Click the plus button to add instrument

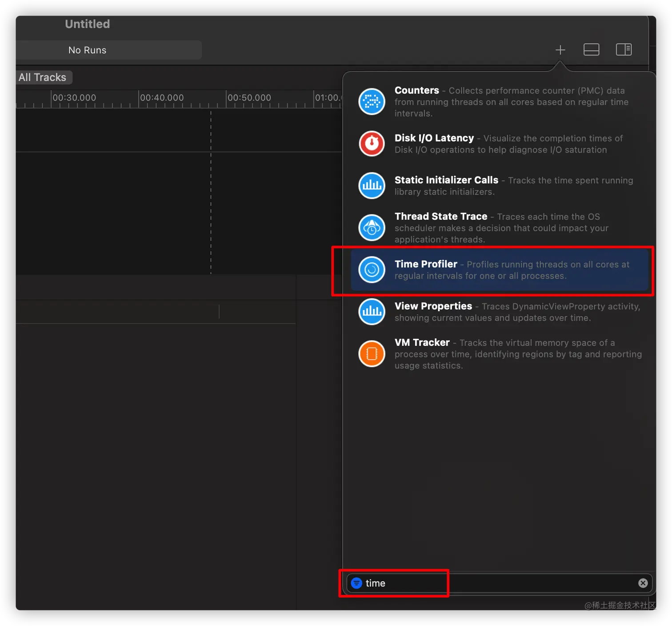[x=560, y=50]
